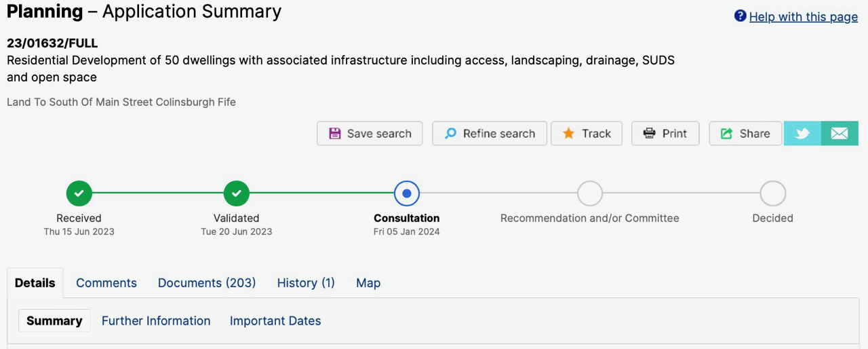Image resolution: width=868 pixels, height=349 pixels.
Task: Switch to the Comments tab
Action: pos(106,283)
